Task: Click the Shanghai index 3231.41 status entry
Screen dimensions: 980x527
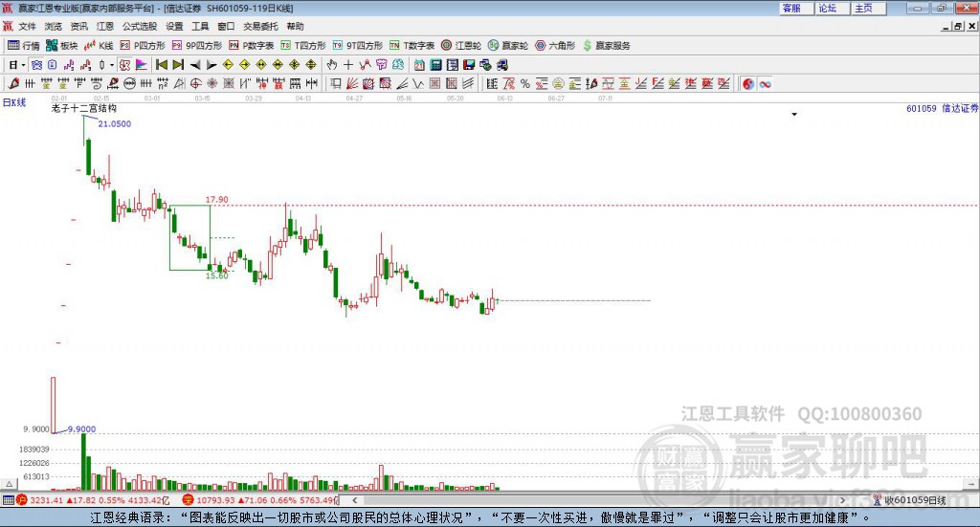Action: click(93, 500)
